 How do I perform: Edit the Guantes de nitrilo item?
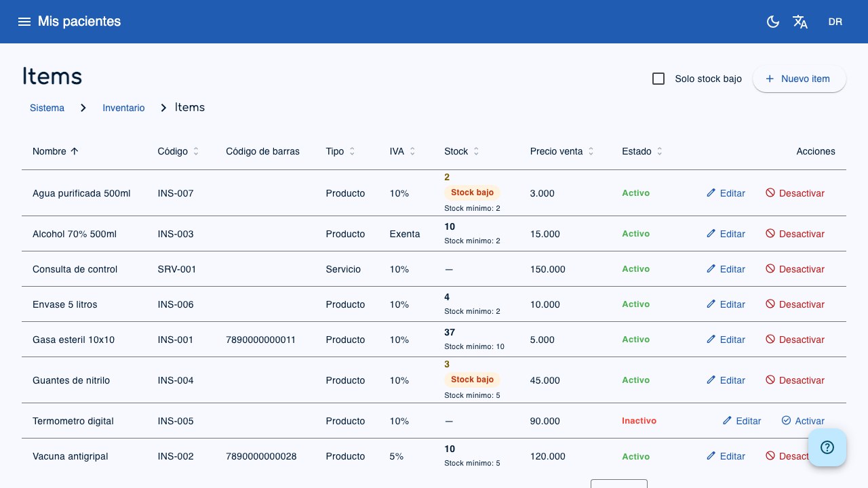[x=726, y=380]
